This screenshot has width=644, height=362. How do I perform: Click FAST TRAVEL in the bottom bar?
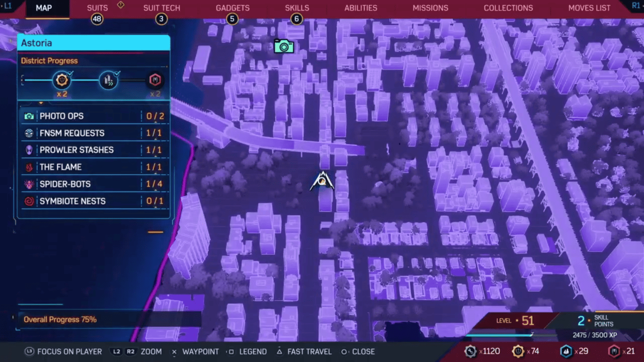pyautogui.click(x=309, y=352)
